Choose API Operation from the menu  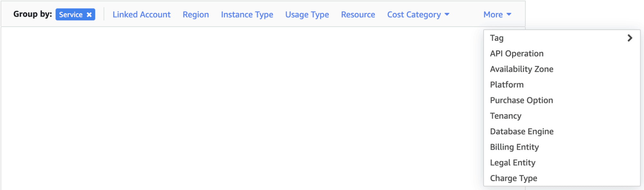516,53
